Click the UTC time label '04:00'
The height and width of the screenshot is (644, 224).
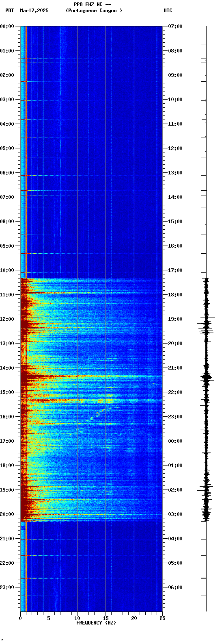[x=175, y=539]
